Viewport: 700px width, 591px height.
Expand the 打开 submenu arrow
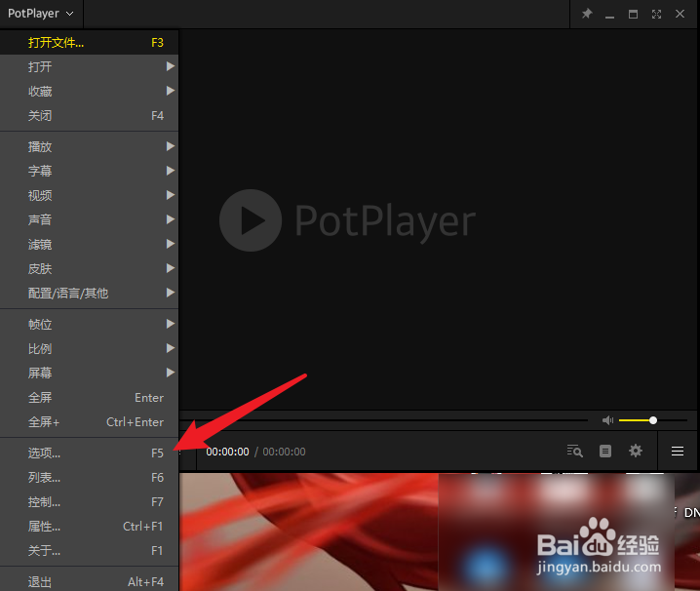click(x=170, y=66)
